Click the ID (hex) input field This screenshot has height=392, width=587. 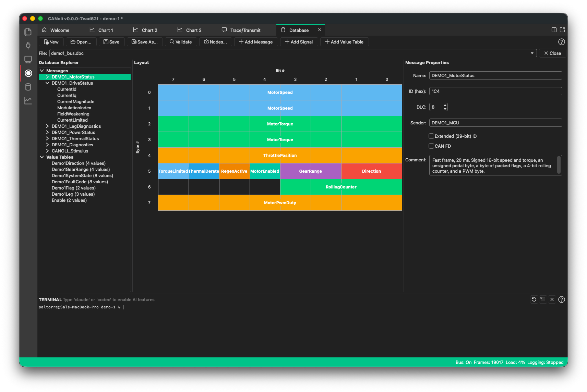point(495,91)
